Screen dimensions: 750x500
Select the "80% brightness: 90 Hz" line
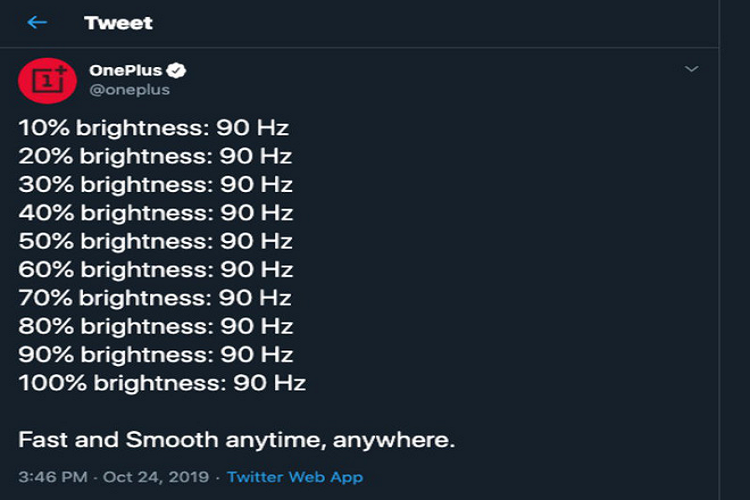[155, 326]
